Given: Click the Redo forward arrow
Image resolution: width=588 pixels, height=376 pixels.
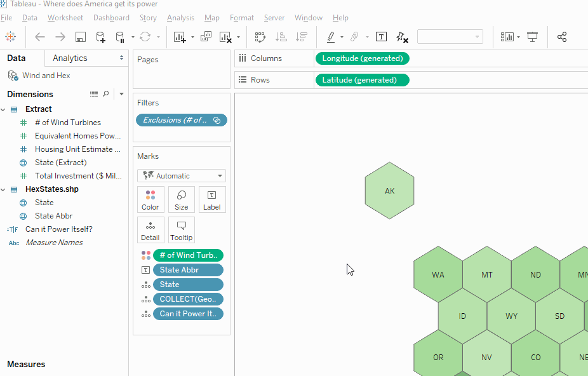Looking at the screenshot, I should (x=60, y=37).
